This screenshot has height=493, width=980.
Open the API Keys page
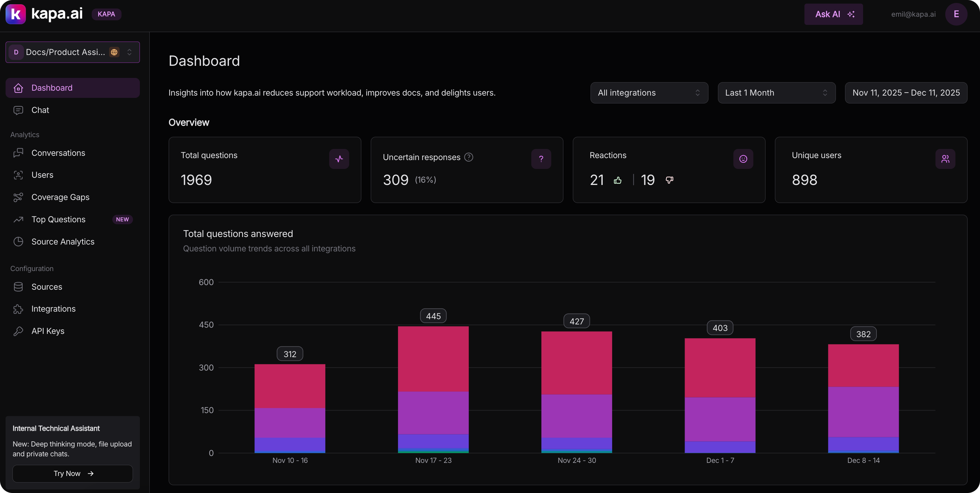click(x=48, y=331)
